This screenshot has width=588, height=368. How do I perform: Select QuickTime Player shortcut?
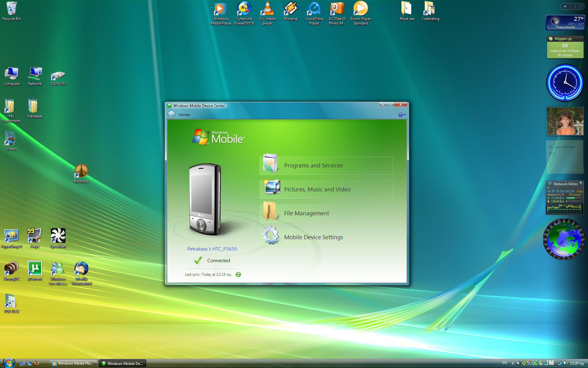[314, 13]
